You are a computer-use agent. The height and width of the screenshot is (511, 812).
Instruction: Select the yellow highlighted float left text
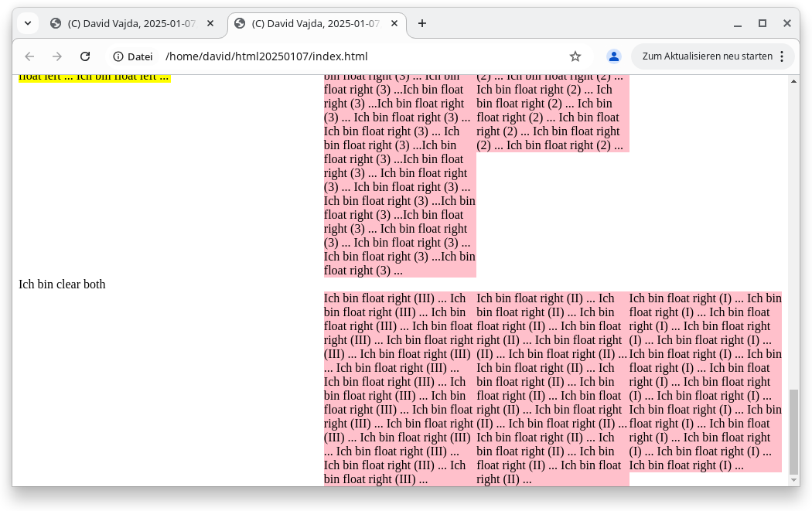tap(93, 76)
